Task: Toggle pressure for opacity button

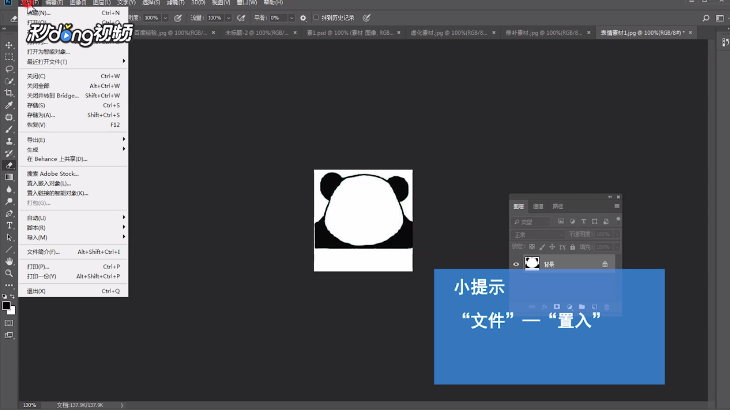Action: (178, 18)
